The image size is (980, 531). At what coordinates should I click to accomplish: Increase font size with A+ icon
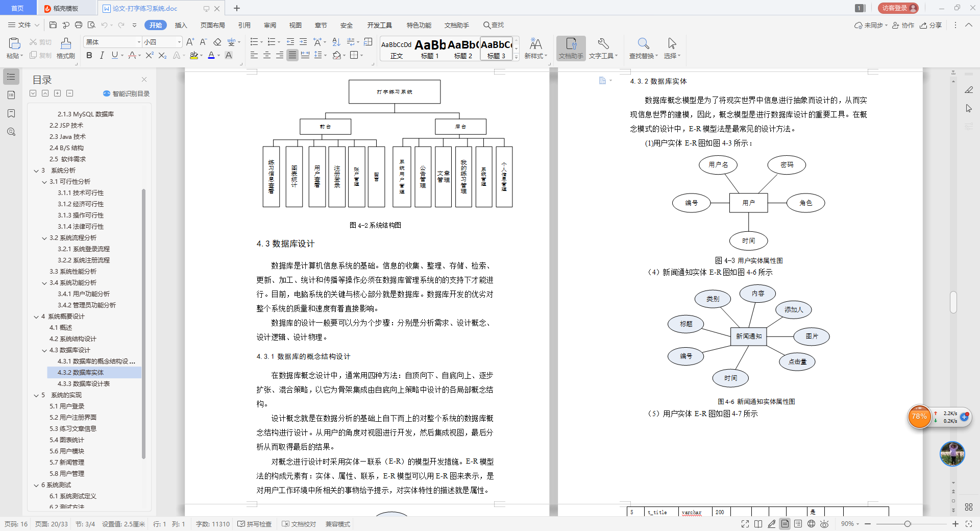pos(190,42)
